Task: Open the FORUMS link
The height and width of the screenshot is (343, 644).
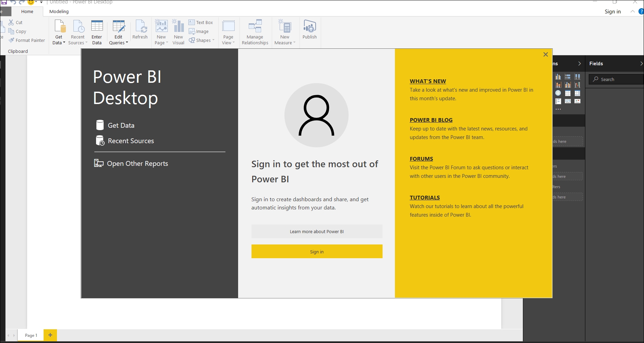Action: coord(421,159)
